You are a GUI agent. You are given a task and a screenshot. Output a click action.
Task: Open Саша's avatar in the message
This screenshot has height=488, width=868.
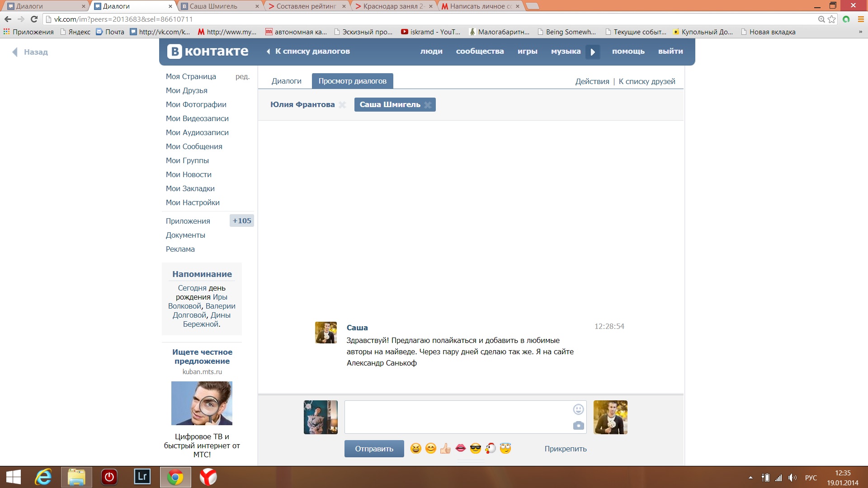coord(325,333)
